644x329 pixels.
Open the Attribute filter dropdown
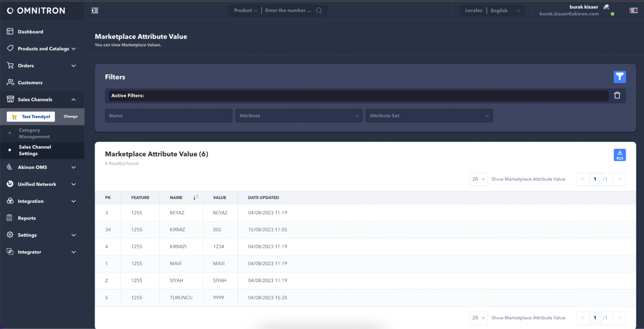[x=299, y=116]
